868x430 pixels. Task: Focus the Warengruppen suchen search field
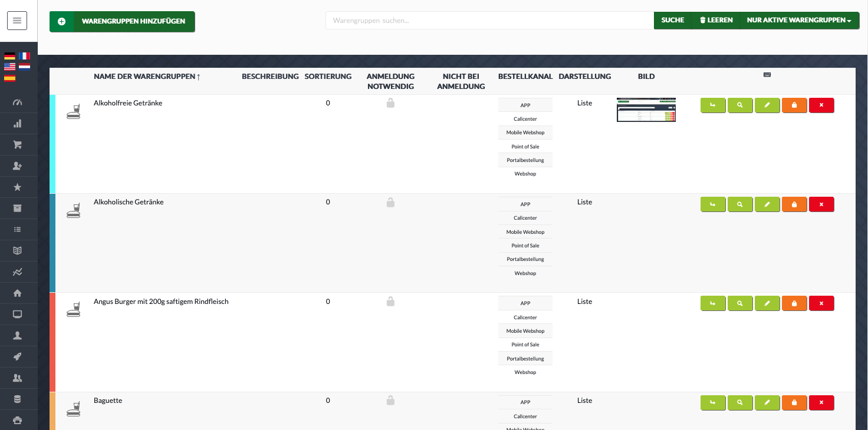click(x=489, y=20)
